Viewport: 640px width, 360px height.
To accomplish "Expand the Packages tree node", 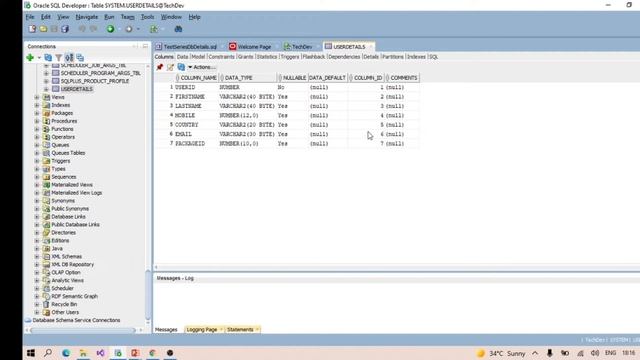I will tap(37, 113).
